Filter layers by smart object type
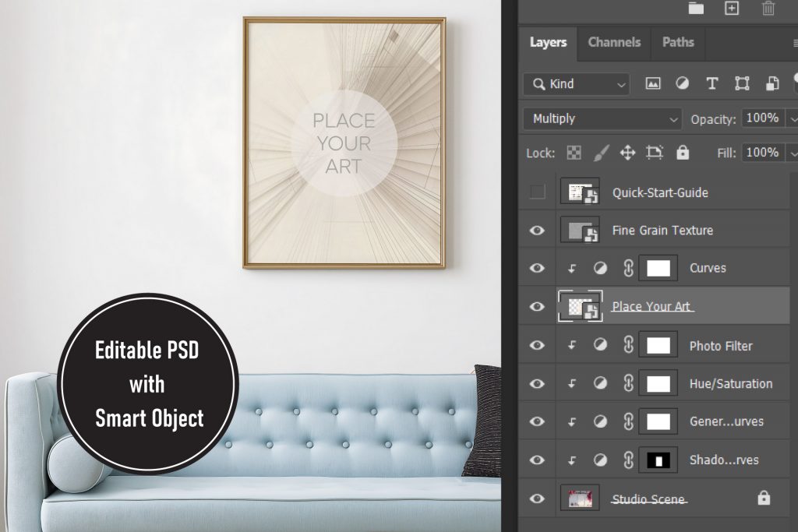This screenshot has width=798, height=532. (772, 83)
